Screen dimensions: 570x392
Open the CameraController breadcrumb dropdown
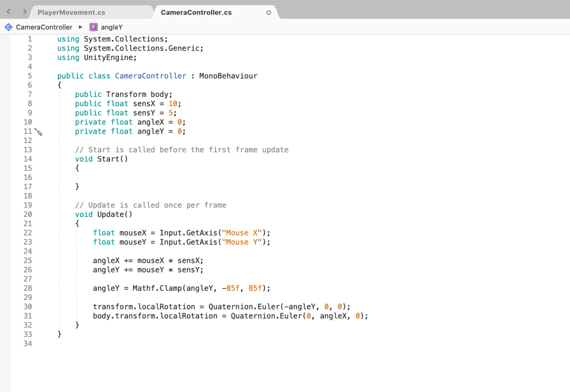[44, 27]
